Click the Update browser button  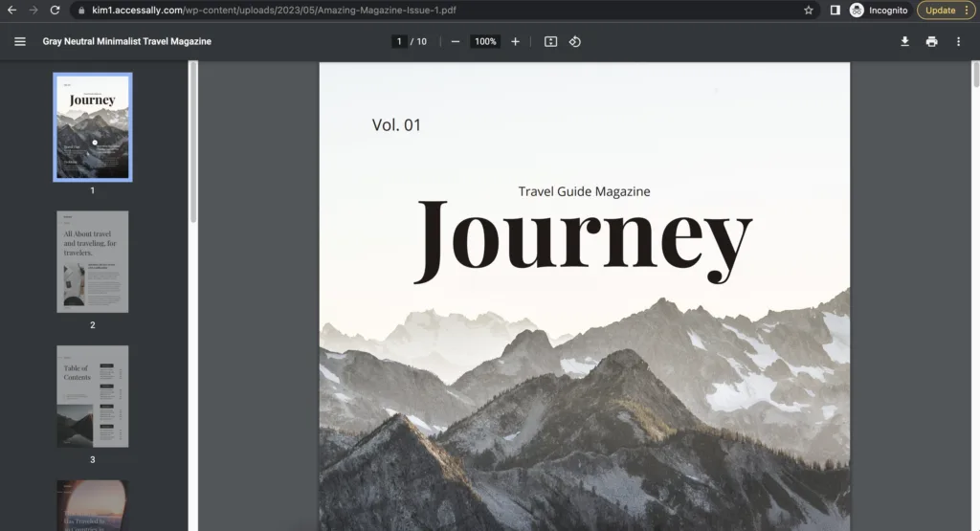[x=946, y=11]
